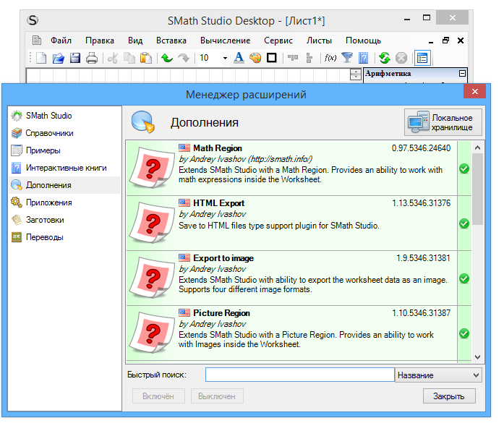Viewport: 504px width, 431px height.
Task: Click Export to image question-mark thumbnail
Action: pos(152,278)
